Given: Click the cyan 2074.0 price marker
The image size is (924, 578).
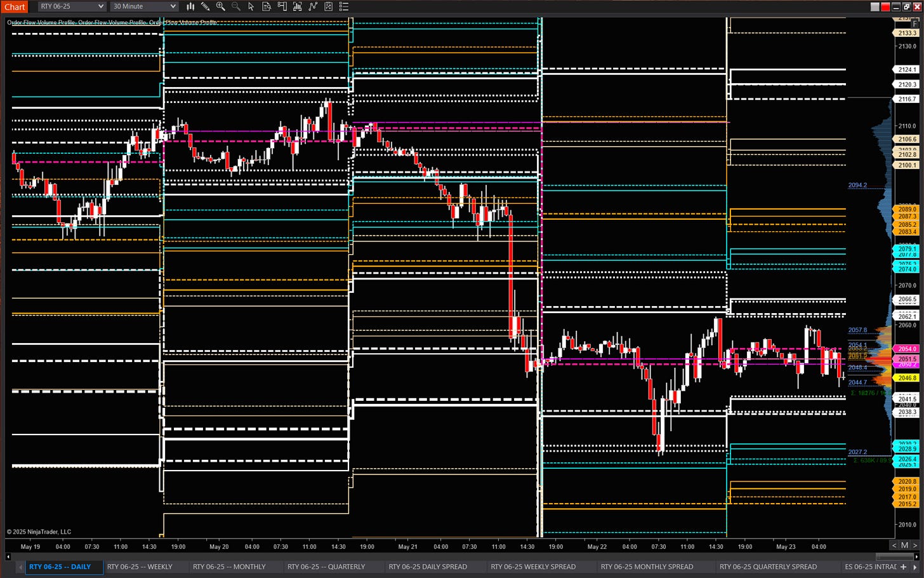Looking at the screenshot, I should point(907,269).
